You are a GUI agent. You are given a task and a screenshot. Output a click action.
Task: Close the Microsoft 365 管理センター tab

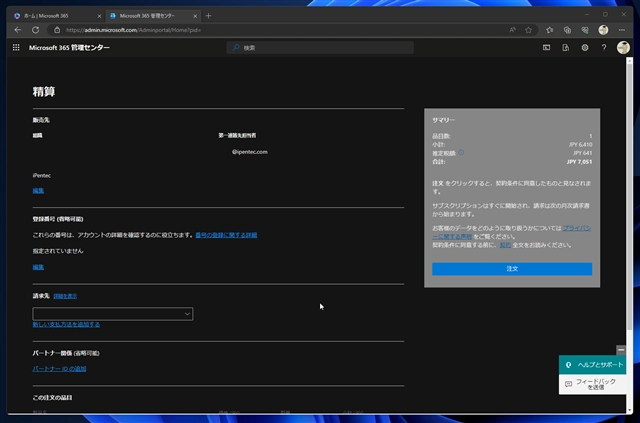click(195, 16)
